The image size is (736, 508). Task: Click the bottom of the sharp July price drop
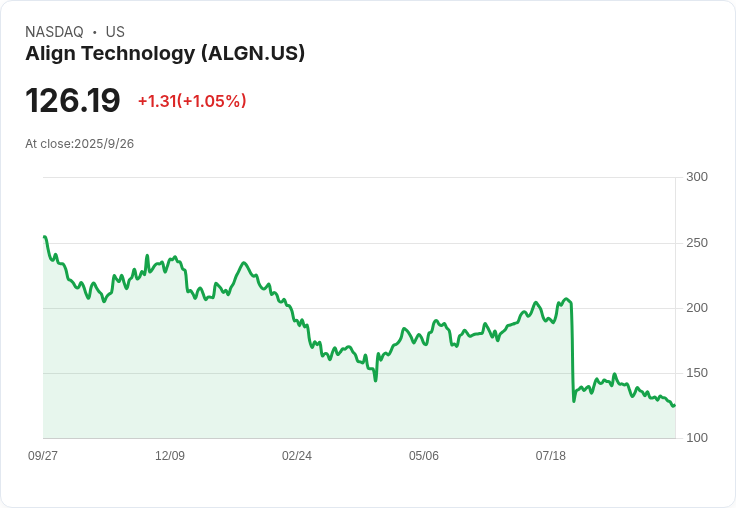(x=574, y=401)
